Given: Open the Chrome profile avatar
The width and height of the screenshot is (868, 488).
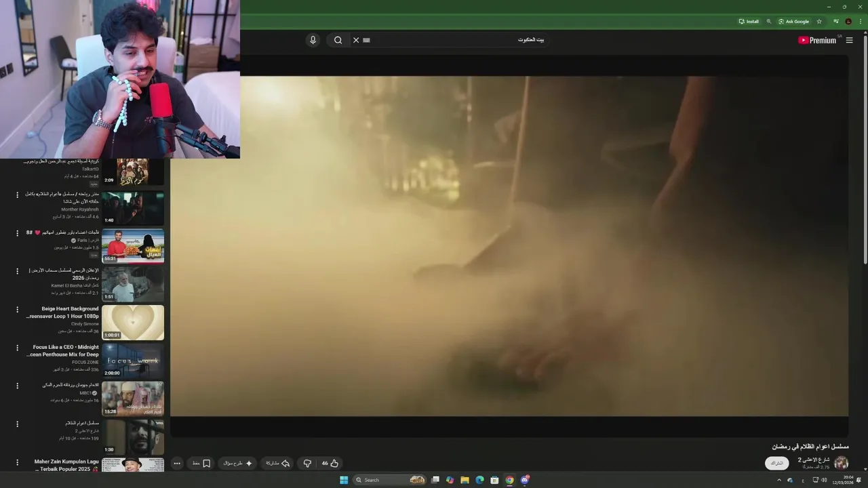Looking at the screenshot, I should point(848,21).
